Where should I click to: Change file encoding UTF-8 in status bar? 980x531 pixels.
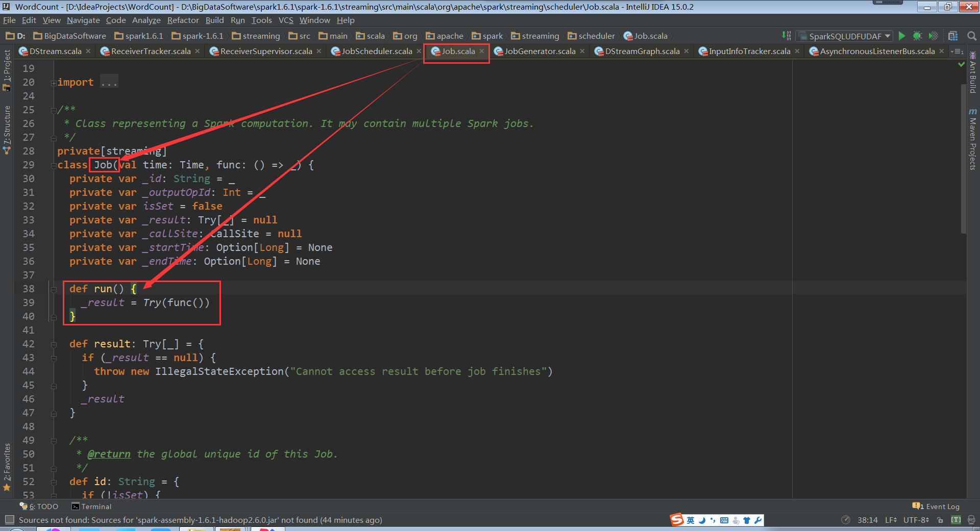tap(916, 520)
